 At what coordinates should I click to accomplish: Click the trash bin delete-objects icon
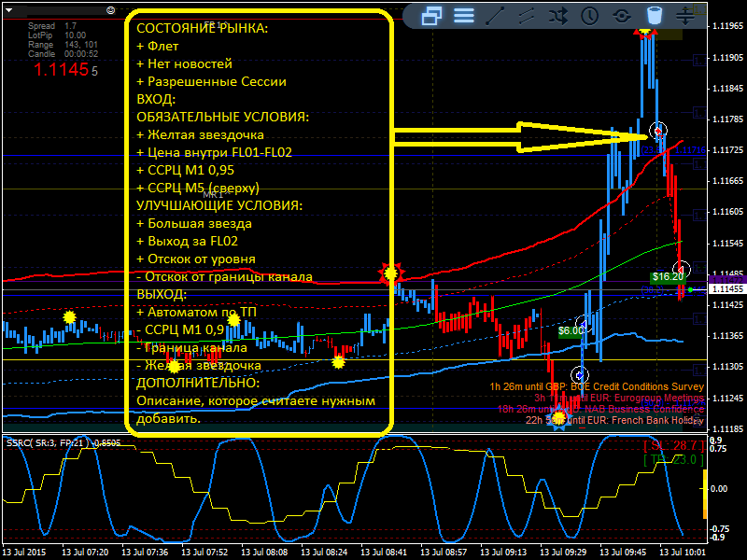pyautogui.click(x=655, y=15)
